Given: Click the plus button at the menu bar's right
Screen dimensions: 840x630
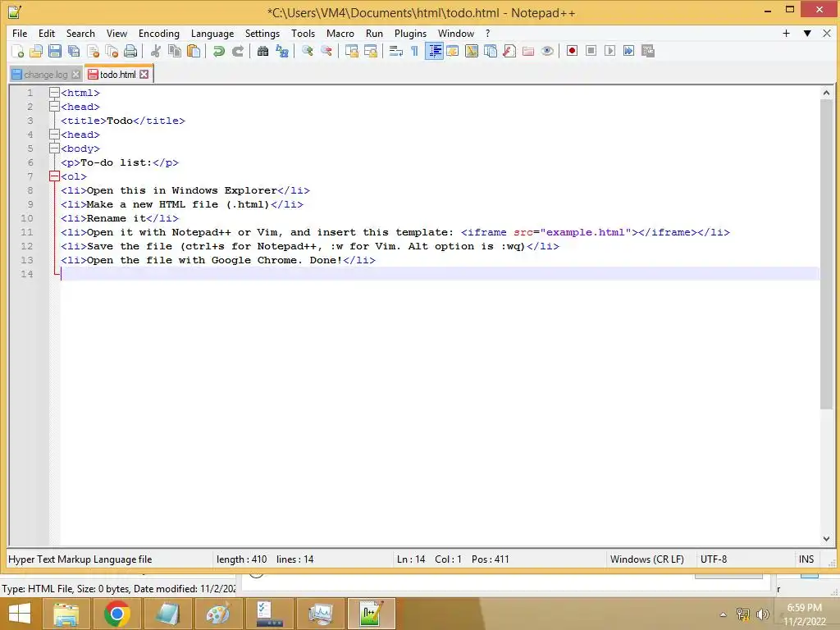Looking at the screenshot, I should click(786, 33).
